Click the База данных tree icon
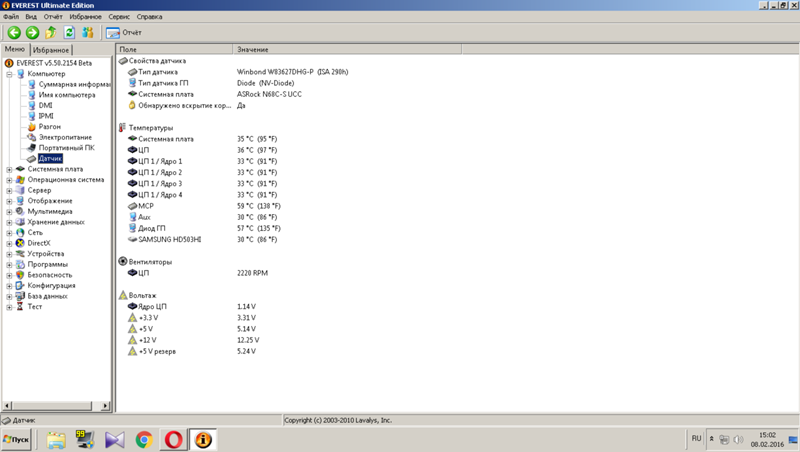800x452 pixels. tap(20, 296)
